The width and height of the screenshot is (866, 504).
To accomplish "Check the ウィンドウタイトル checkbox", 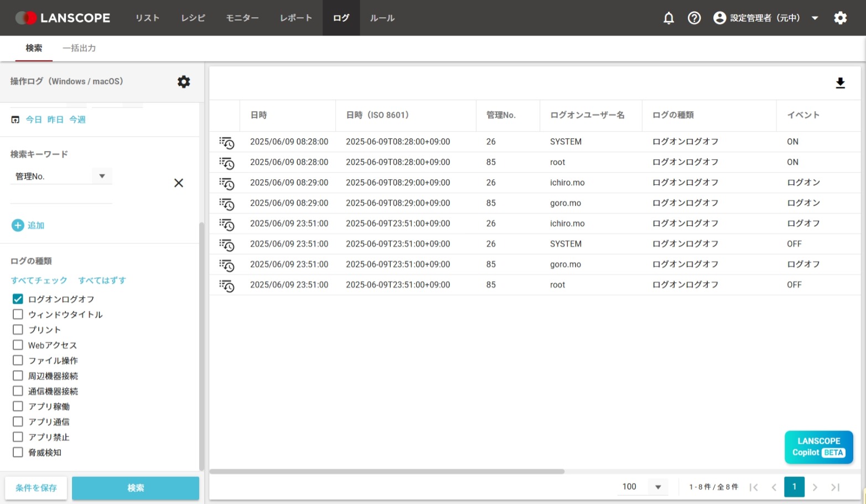I will 18,314.
